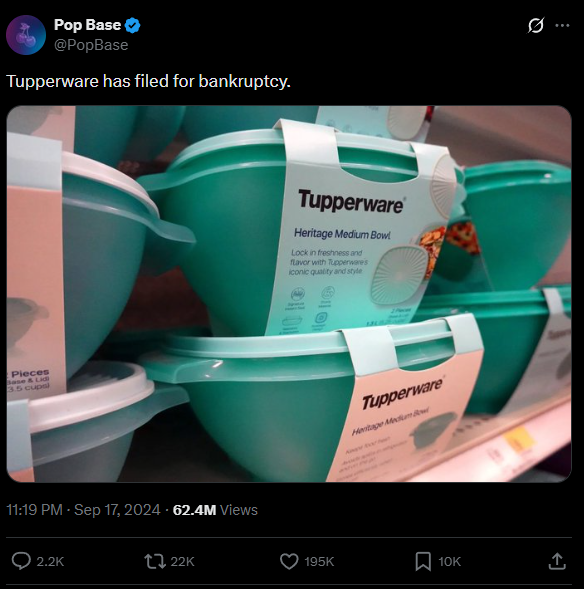Image resolution: width=584 pixels, height=589 pixels.
Task: Bookmark the Tupperware post
Action: click(423, 561)
